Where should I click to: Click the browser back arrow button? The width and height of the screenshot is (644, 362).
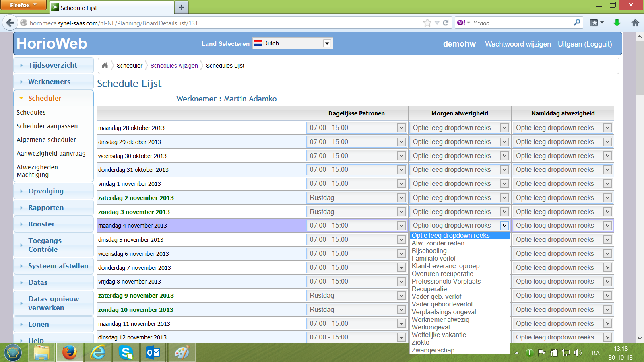point(10,23)
